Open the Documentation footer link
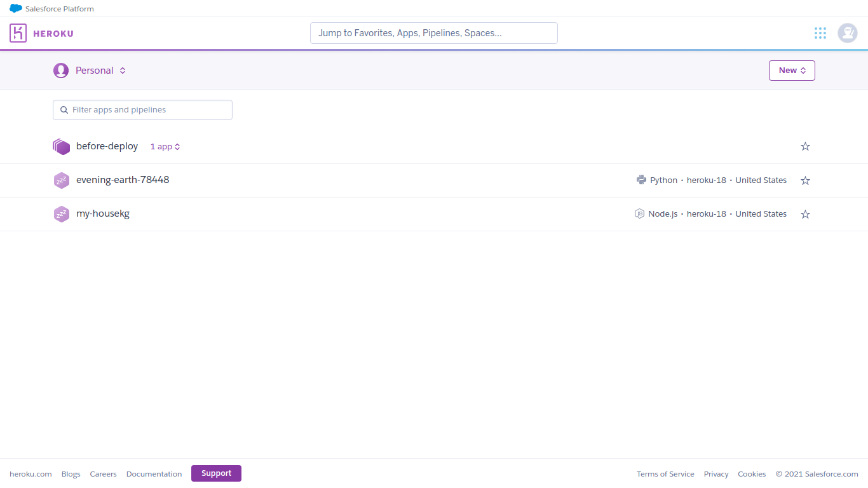The image size is (868, 488). pos(154,474)
